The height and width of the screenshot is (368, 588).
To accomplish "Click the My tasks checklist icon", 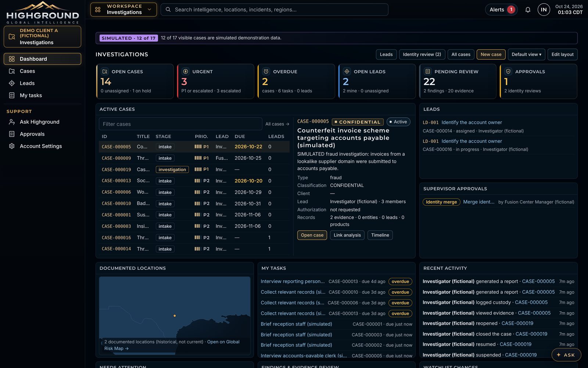I will 12,95.
